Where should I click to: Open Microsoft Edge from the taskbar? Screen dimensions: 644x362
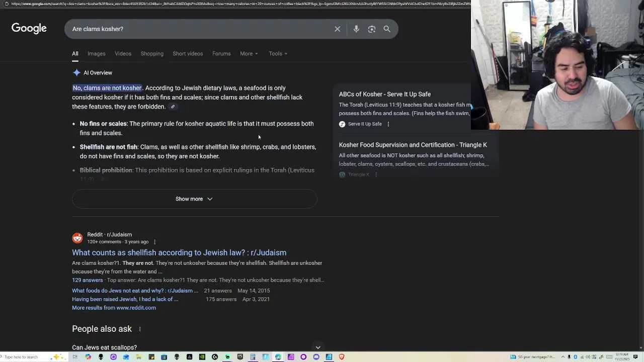click(278, 357)
